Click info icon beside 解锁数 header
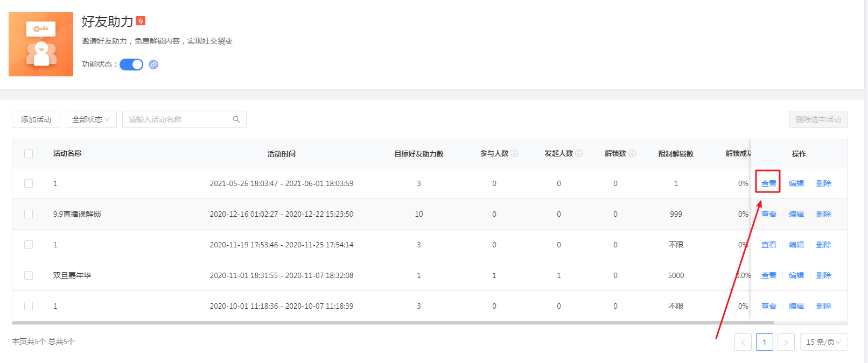Image resolution: width=868 pixels, height=363 pixels. [632, 153]
